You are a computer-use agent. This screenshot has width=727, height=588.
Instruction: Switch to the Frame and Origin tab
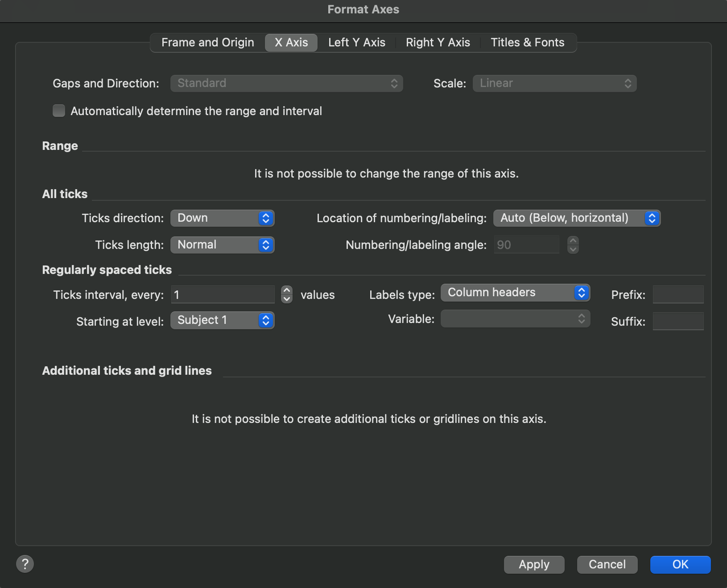click(x=207, y=43)
